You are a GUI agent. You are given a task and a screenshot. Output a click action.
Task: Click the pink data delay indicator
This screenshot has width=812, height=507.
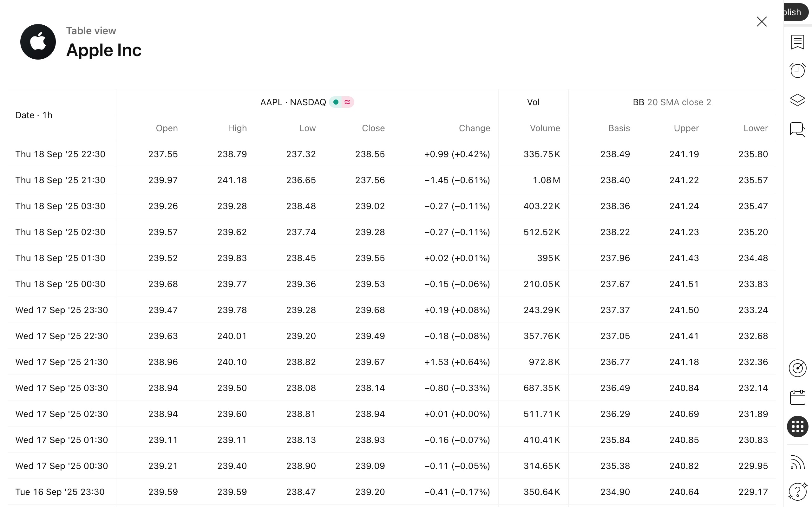(x=348, y=102)
